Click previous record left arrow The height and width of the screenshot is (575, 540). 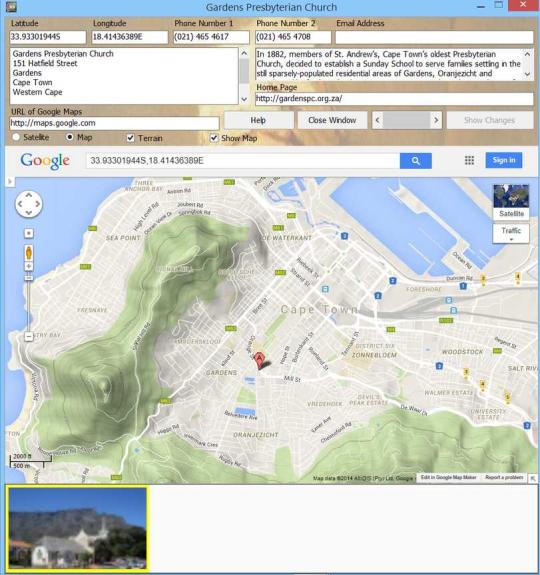point(378,120)
